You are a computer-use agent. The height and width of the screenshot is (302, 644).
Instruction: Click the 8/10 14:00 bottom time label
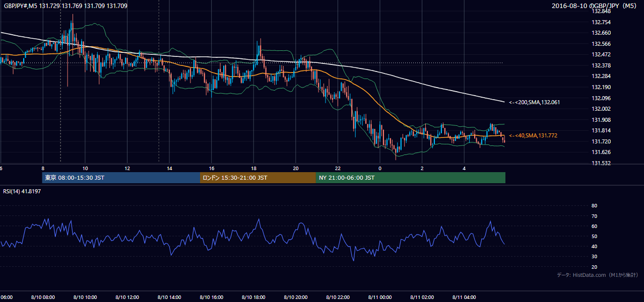click(x=169, y=297)
